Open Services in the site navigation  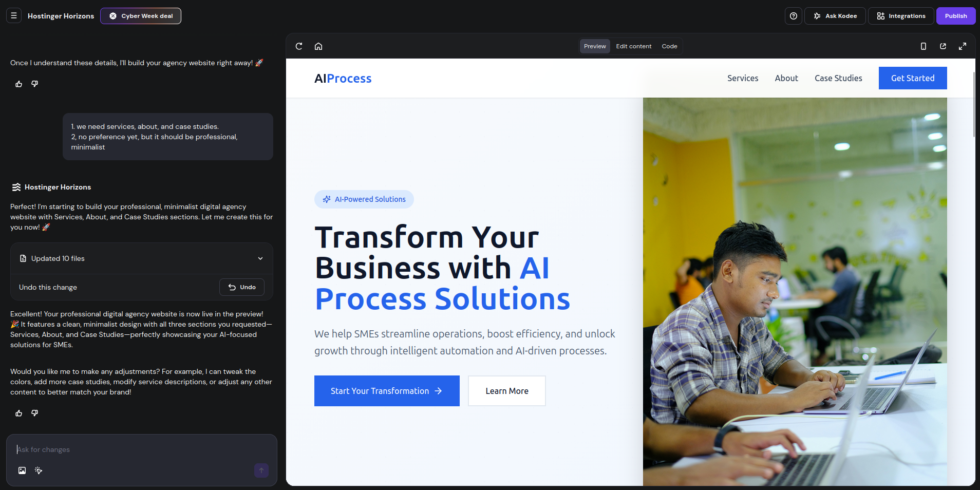coord(742,78)
